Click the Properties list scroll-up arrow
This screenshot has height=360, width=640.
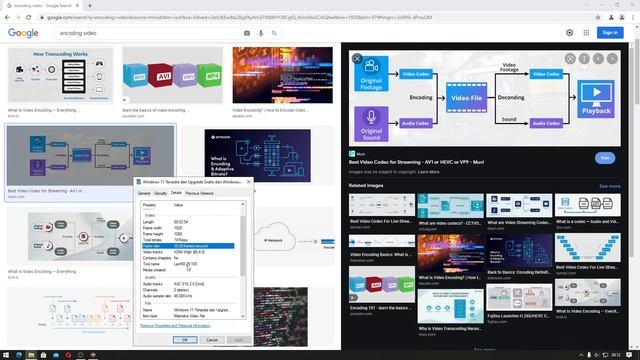coord(243,204)
